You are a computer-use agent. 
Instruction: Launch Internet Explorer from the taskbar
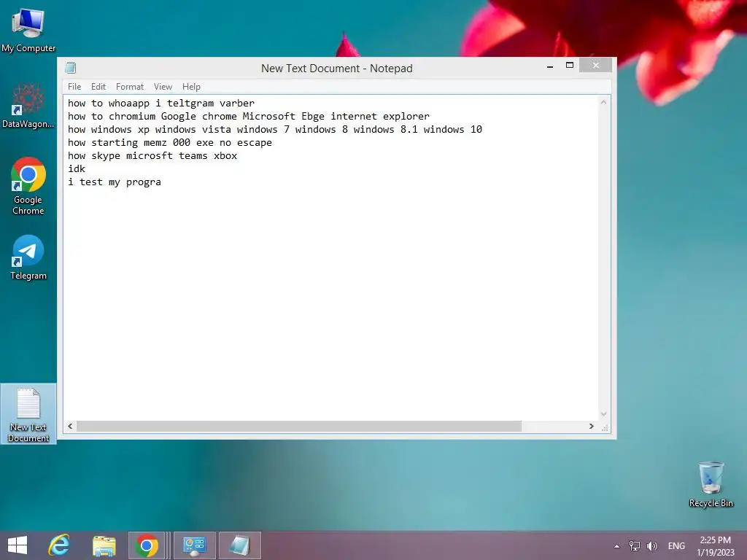click(59, 545)
